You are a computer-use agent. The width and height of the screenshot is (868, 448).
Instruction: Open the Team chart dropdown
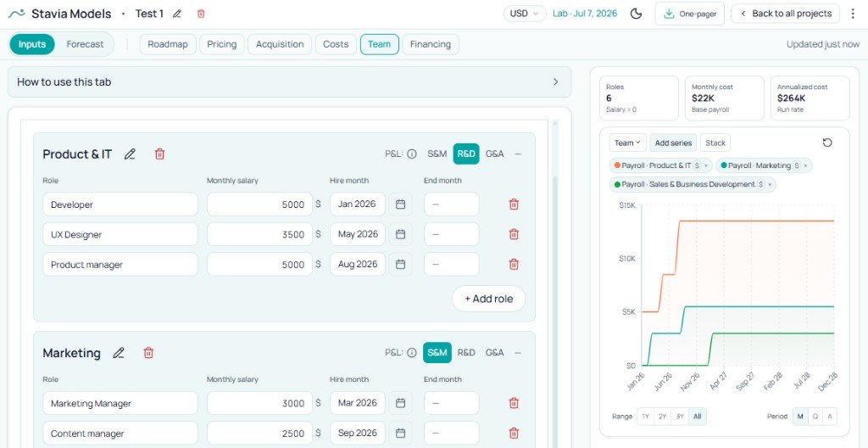point(628,143)
